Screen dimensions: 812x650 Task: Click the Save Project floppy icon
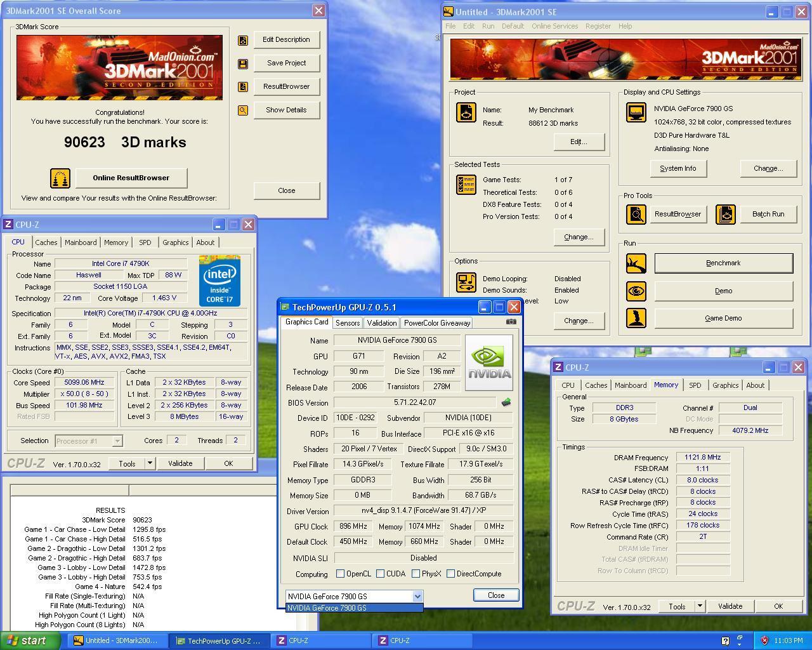click(x=243, y=63)
